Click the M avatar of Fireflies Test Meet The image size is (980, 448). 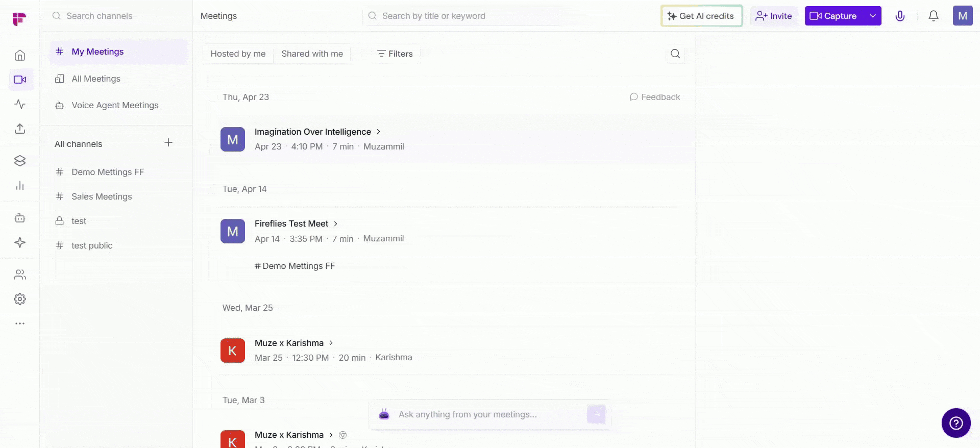click(x=233, y=231)
